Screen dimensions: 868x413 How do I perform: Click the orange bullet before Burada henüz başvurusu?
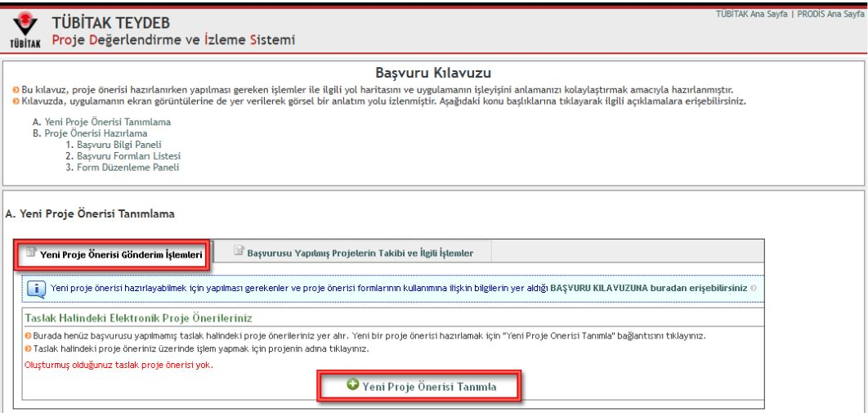(x=29, y=336)
